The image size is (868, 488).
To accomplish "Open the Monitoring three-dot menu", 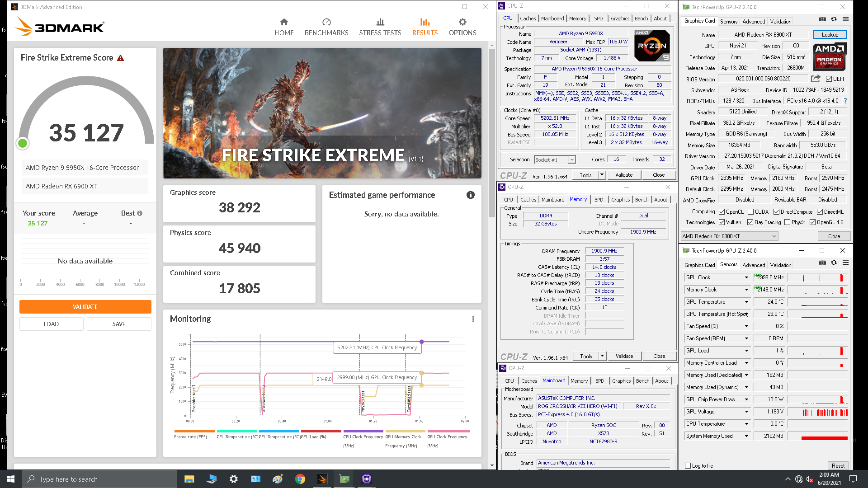I will pos(473,319).
